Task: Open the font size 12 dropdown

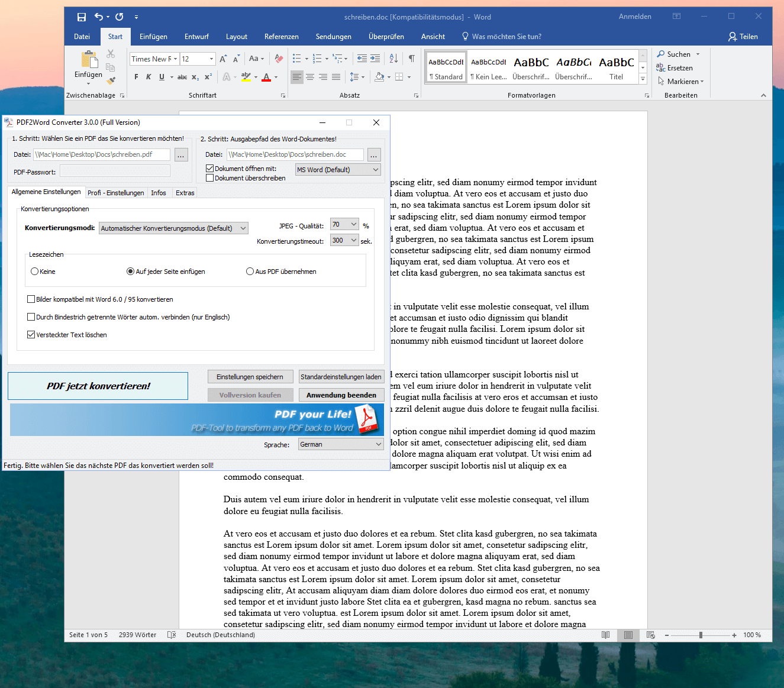Action: coord(211,59)
